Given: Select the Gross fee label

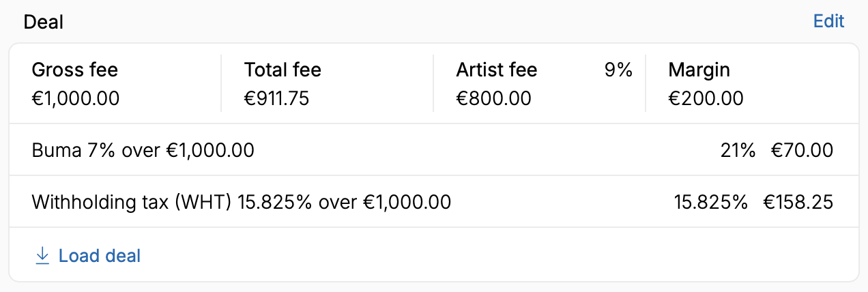Looking at the screenshot, I should tap(75, 70).
